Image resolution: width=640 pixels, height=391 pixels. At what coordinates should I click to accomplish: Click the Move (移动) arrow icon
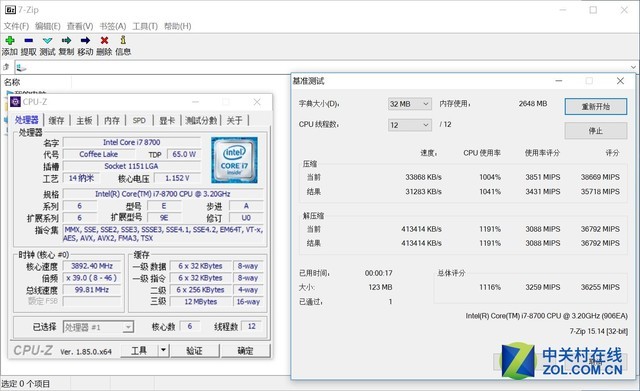tap(85, 40)
